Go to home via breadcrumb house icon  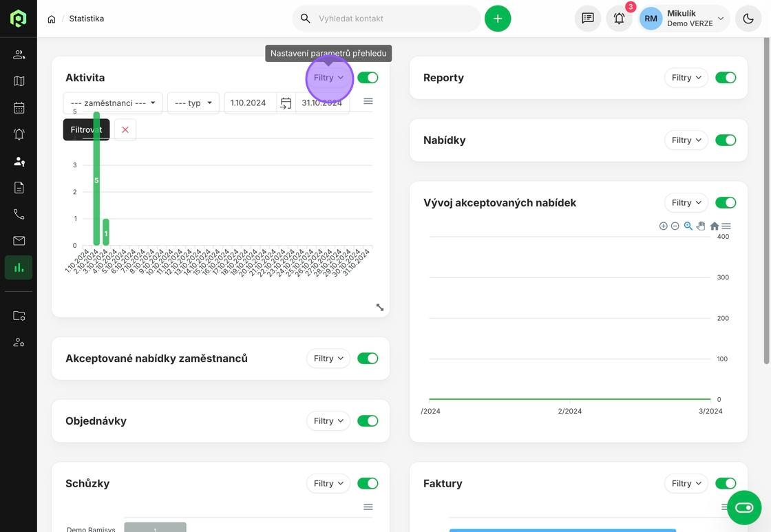click(x=52, y=19)
